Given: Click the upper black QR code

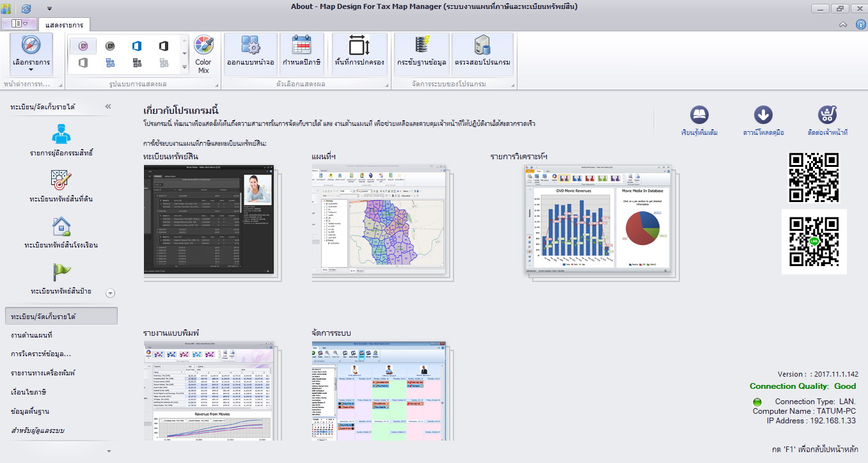Looking at the screenshot, I should (814, 177).
